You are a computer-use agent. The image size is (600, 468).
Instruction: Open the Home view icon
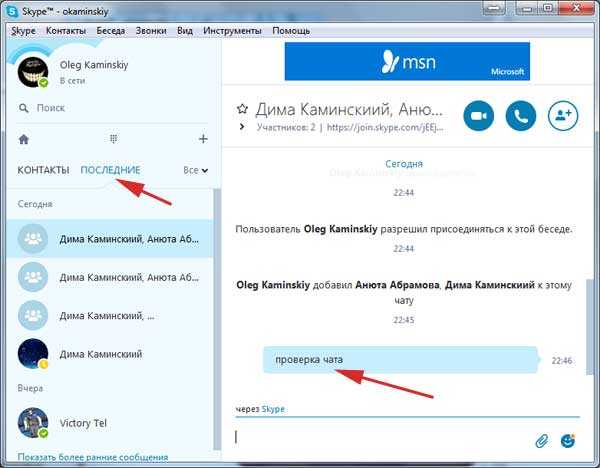(x=24, y=139)
